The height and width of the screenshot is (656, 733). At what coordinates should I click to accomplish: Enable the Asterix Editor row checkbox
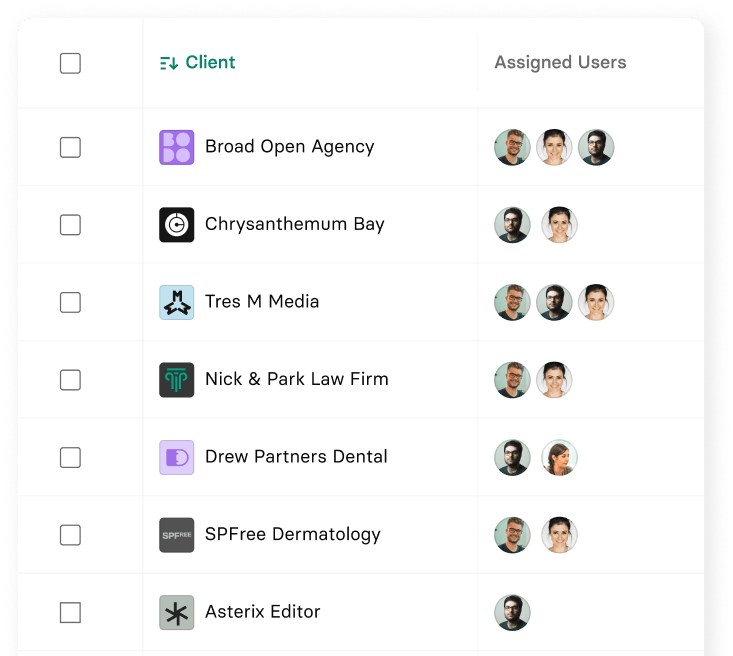pos(70,612)
